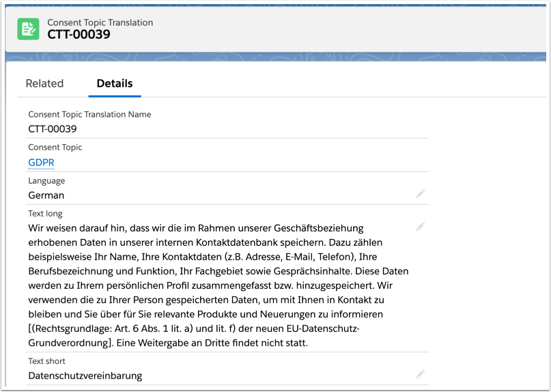Click the Datenschutzvereinbarung text short value

[85, 376]
